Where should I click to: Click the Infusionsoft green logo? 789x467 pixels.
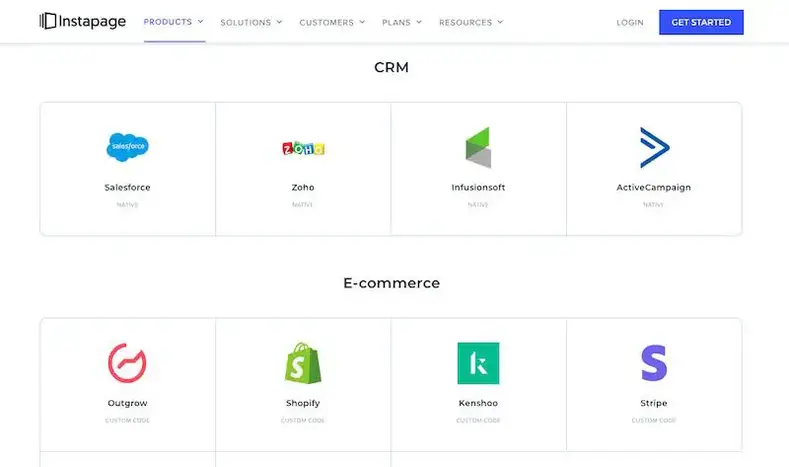coord(478,147)
